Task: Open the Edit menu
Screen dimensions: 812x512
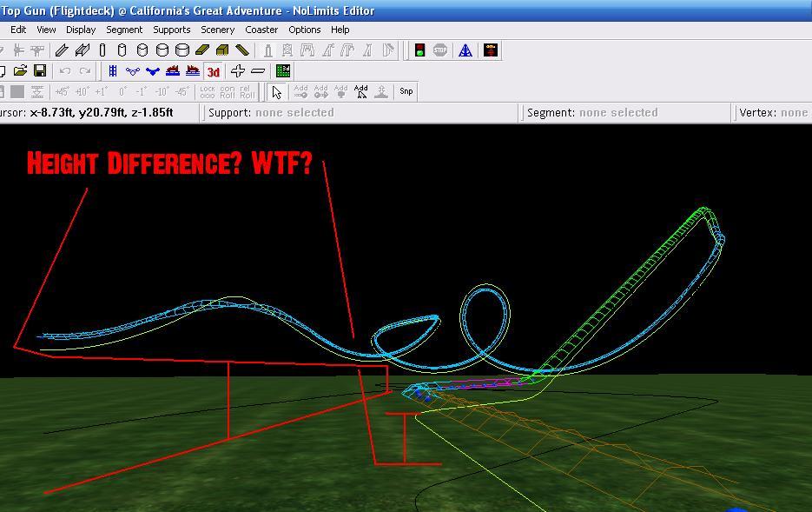Action: [18, 30]
